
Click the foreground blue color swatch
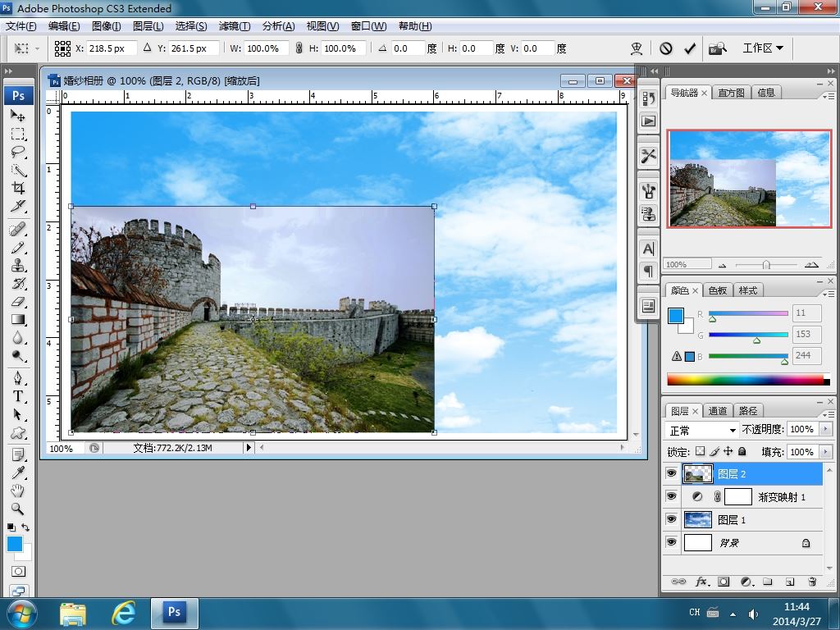click(676, 316)
